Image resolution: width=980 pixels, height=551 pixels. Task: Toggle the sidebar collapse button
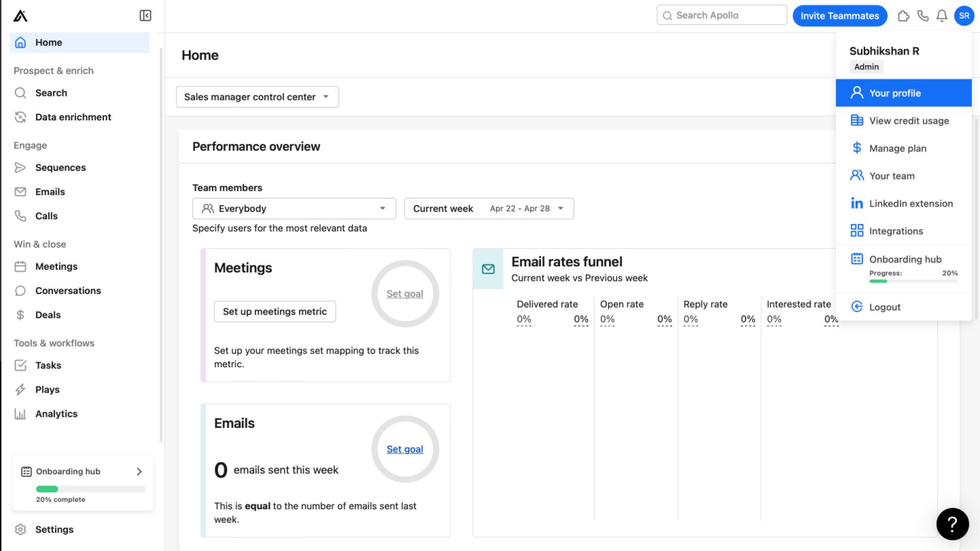(145, 15)
